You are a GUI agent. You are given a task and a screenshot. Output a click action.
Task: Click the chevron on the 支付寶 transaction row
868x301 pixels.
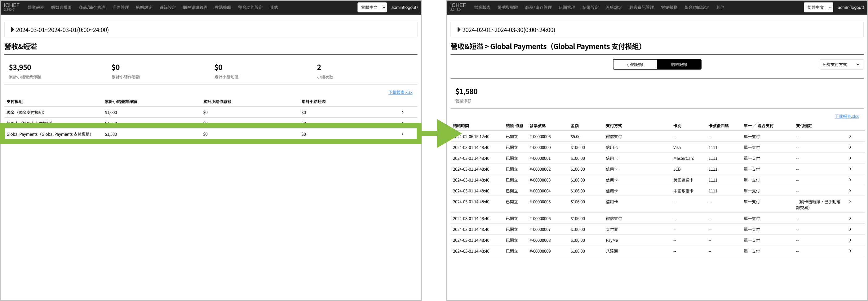pos(850,229)
